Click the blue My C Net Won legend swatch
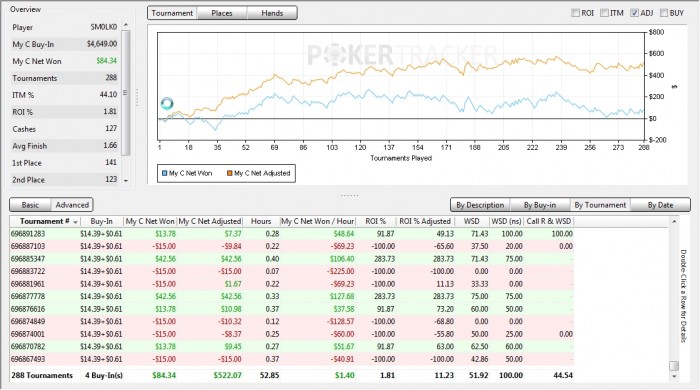The width and height of the screenshot is (700, 390). (164, 173)
